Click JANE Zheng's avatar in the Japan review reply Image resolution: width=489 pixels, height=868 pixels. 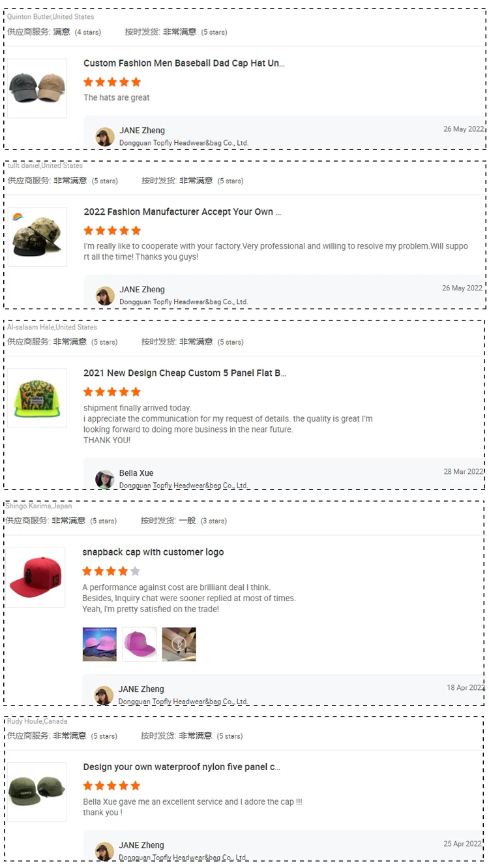tap(104, 695)
